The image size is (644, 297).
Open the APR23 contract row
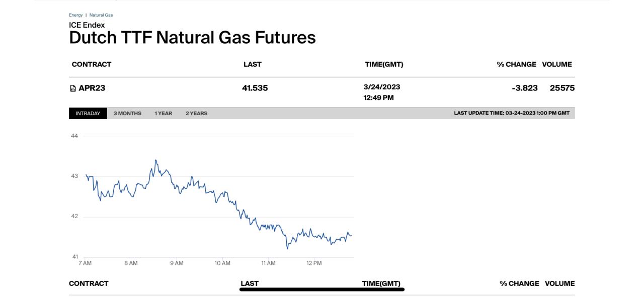point(322,92)
